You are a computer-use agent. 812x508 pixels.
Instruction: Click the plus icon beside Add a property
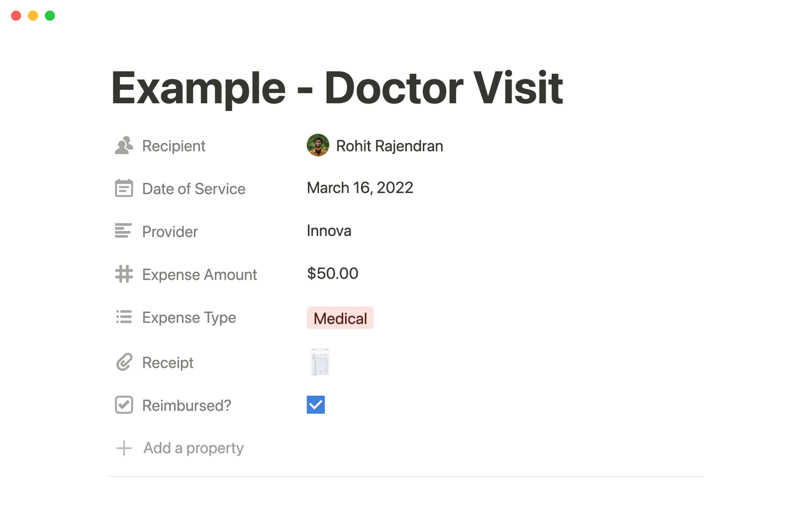click(123, 448)
